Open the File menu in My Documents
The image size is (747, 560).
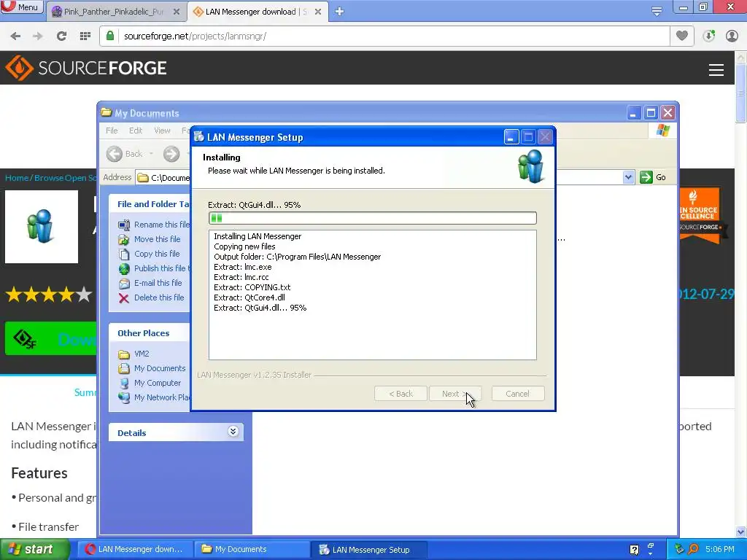point(112,131)
